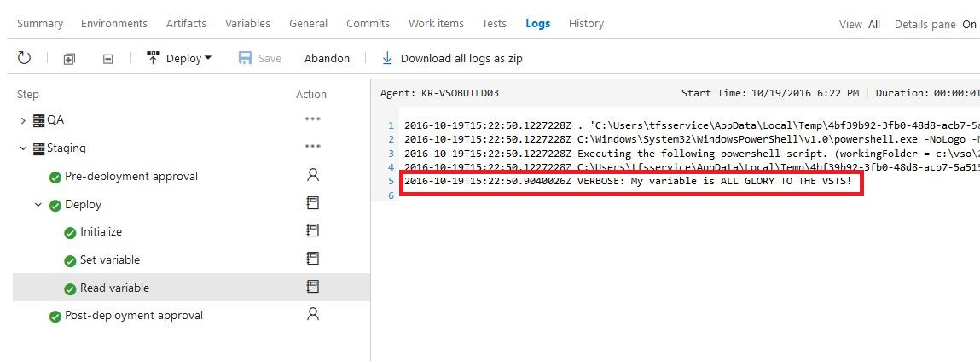Screen dimensions: 980x361
Task: Click green check icon beside Pre-deployment approval
Action: click(55, 178)
